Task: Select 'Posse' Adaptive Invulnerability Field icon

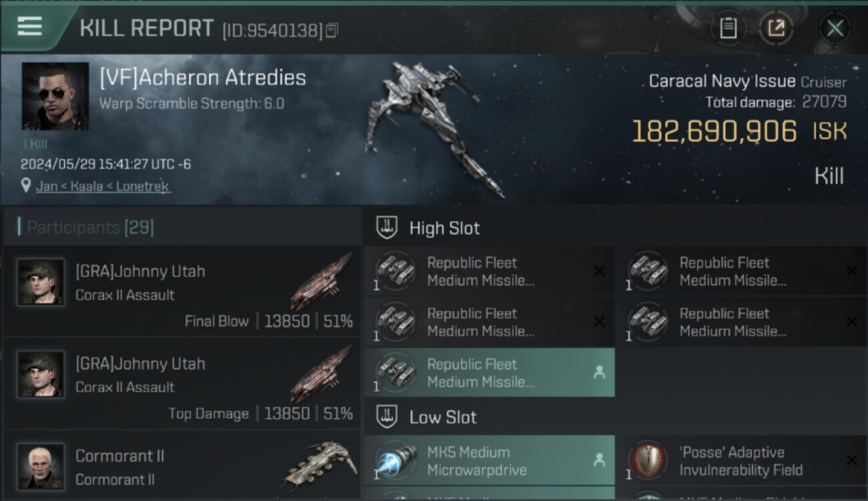Action: 648,461
